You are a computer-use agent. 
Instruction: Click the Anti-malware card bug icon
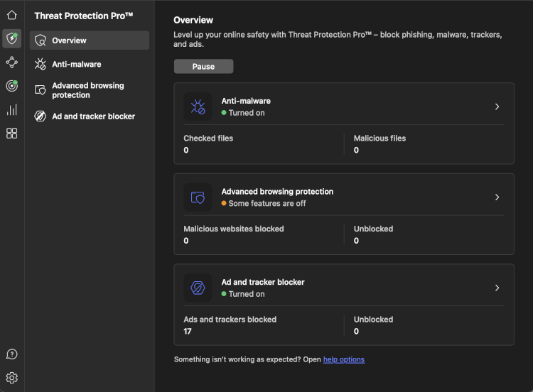pyautogui.click(x=198, y=107)
